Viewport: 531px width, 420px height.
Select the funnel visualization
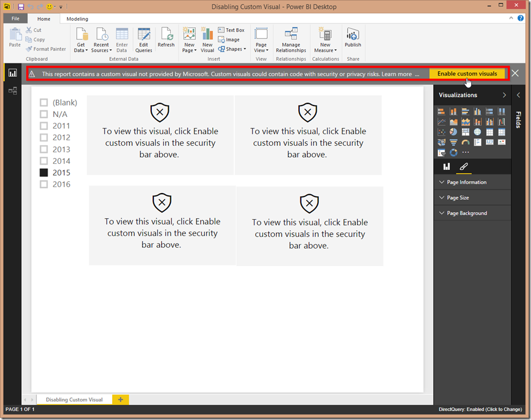[453, 142]
